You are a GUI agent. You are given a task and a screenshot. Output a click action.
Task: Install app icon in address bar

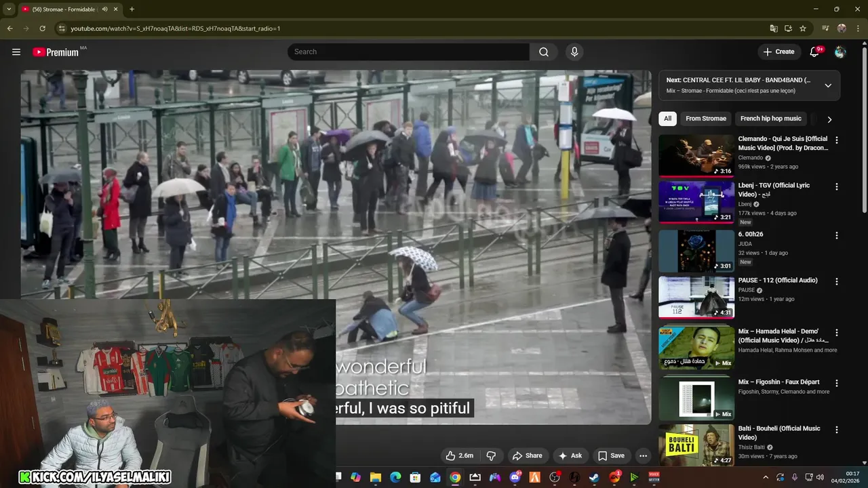(x=788, y=28)
